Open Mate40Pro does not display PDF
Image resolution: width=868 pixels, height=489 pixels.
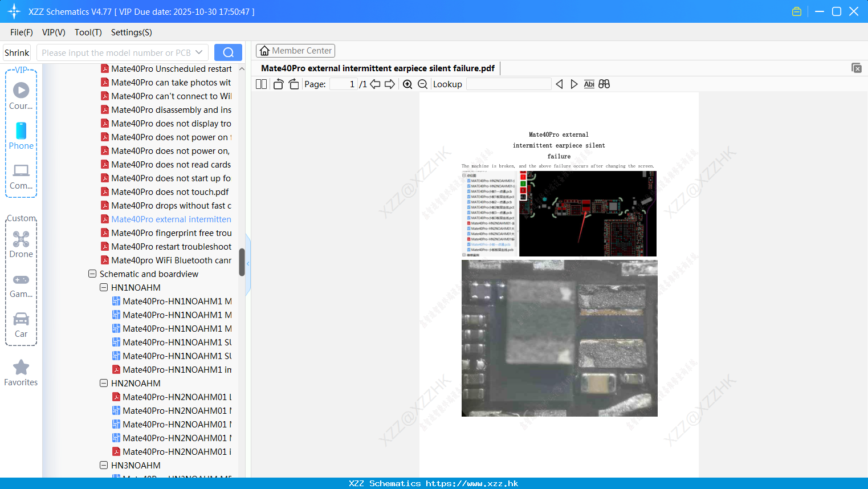coord(166,123)
